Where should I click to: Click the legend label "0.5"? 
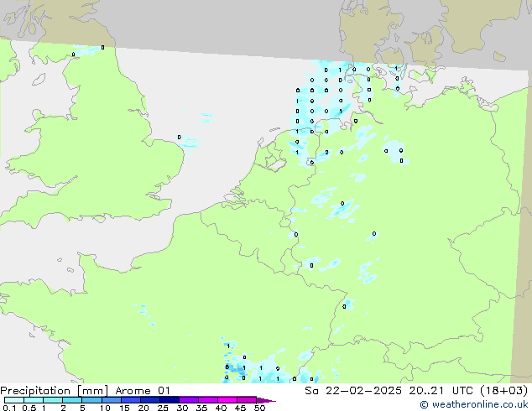29,408
